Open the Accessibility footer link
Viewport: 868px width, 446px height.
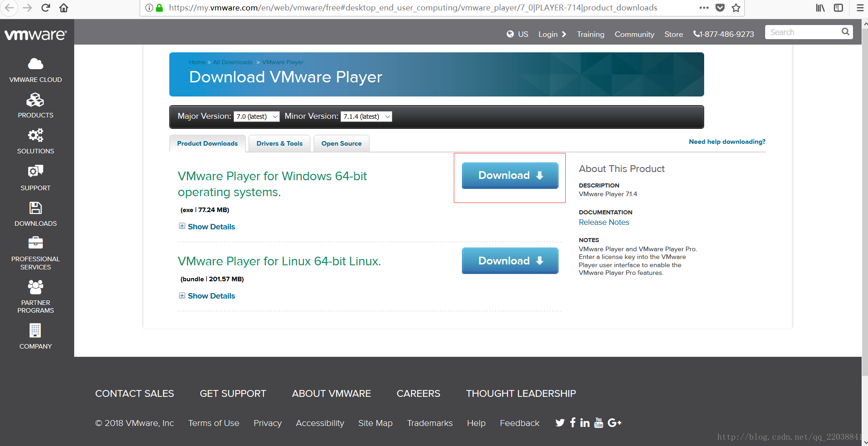click(320, 423)
